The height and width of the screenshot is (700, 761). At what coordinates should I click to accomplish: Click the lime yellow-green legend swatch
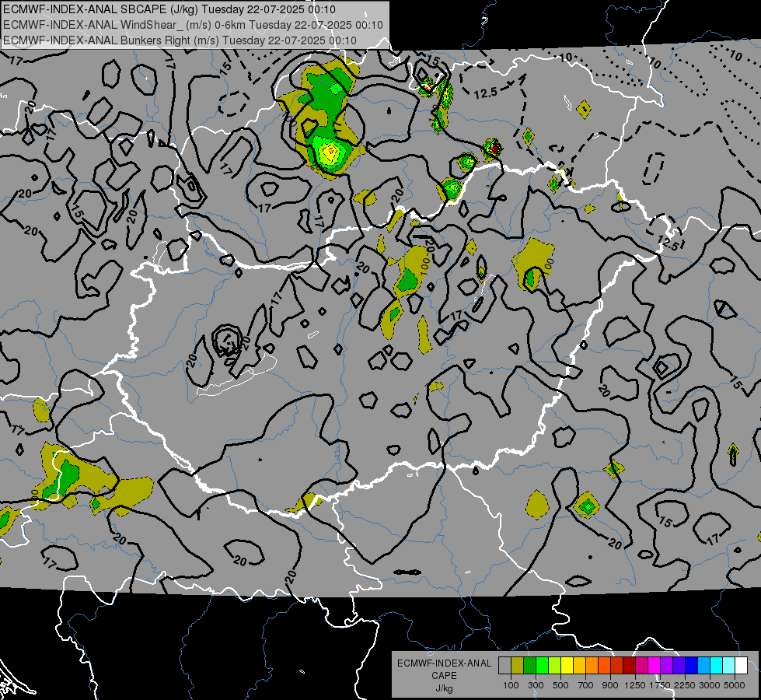pos(554,666)
